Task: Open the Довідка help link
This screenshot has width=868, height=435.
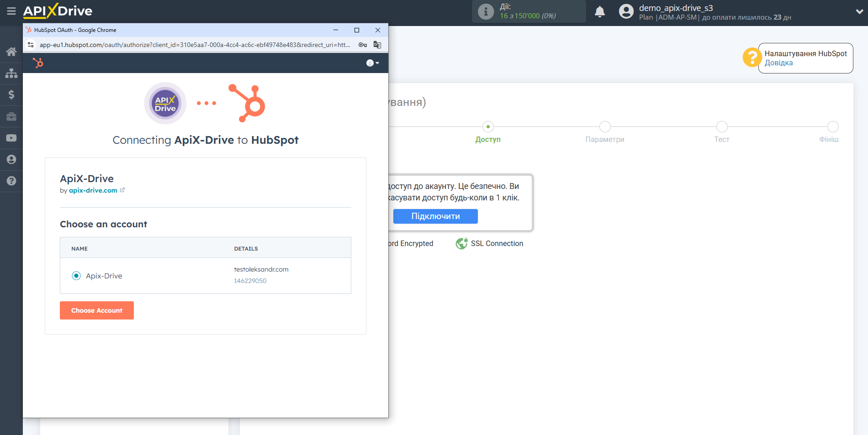Action: tap(779, 63)
